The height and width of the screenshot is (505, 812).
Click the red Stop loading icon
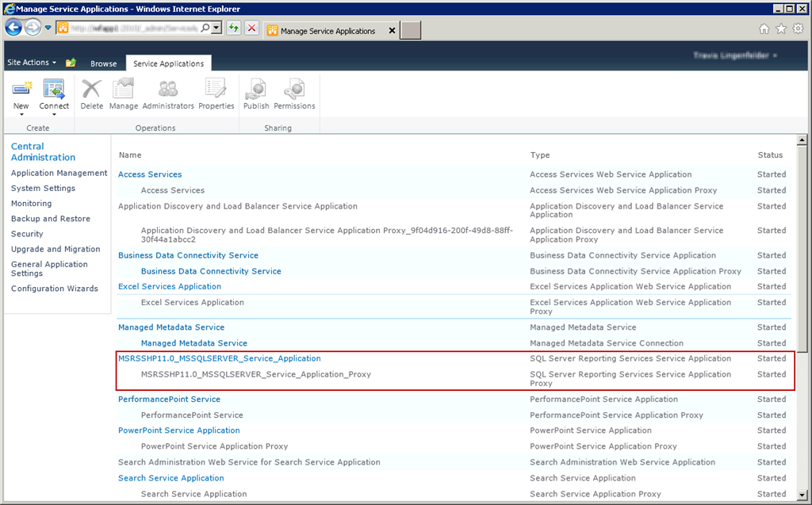[x=251, y=28]
